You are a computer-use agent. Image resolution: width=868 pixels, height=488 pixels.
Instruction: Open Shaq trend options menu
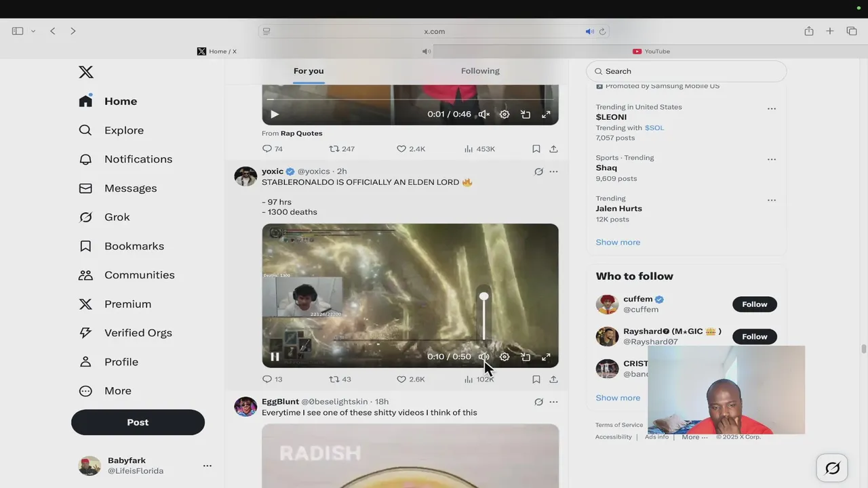(771, 159)
